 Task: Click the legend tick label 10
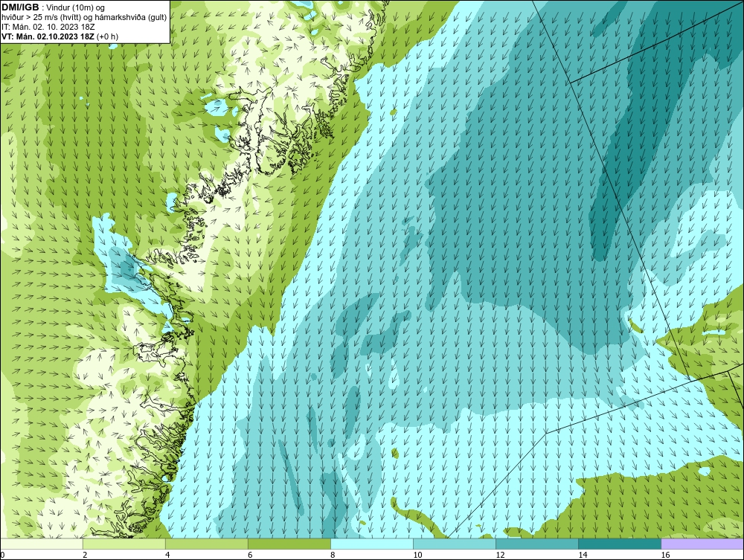[417, 555]
